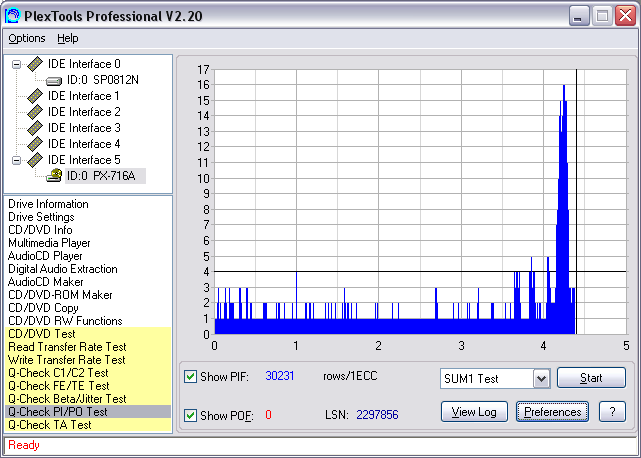Select IDE Interface 1 label
This screenshot has width=641, height=458.
tap(84, 96)
